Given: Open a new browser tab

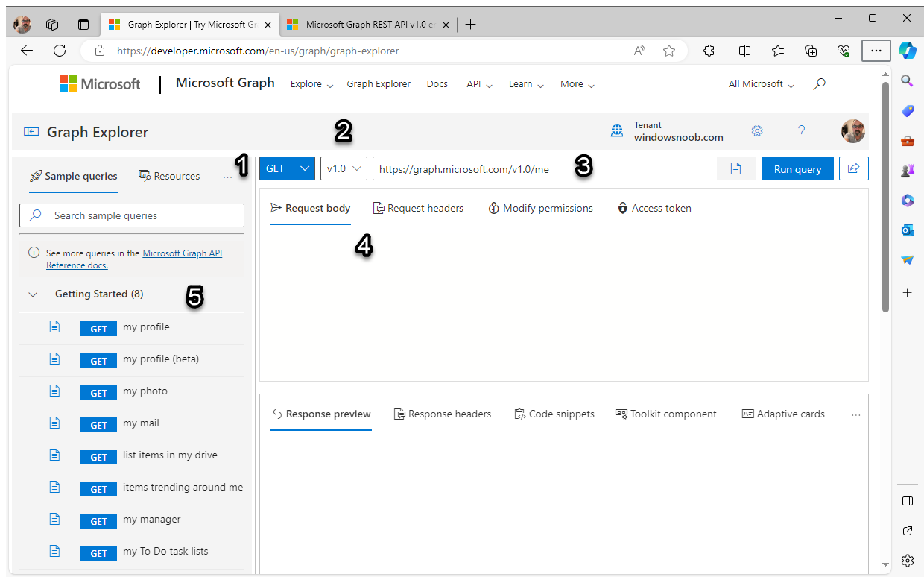Looking at the screenshot, I should 470,24.
